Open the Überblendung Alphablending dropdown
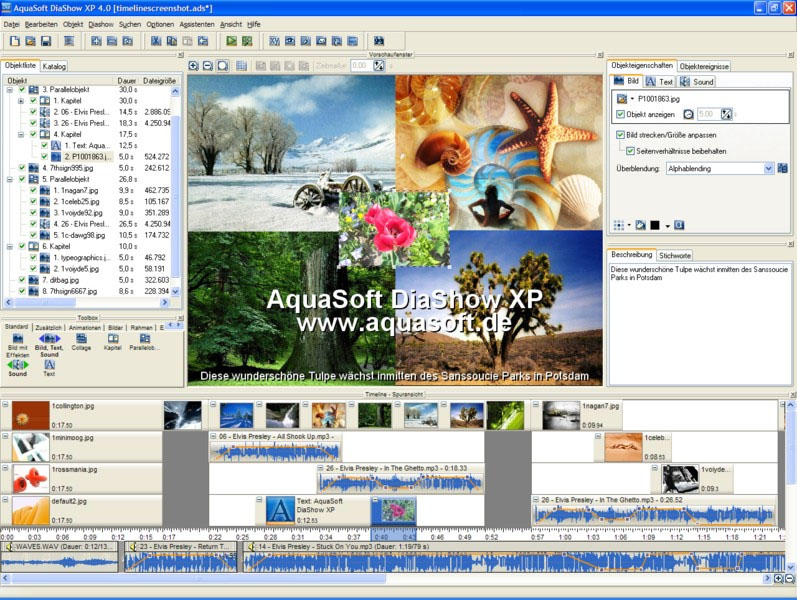 (x=767, y=169)
